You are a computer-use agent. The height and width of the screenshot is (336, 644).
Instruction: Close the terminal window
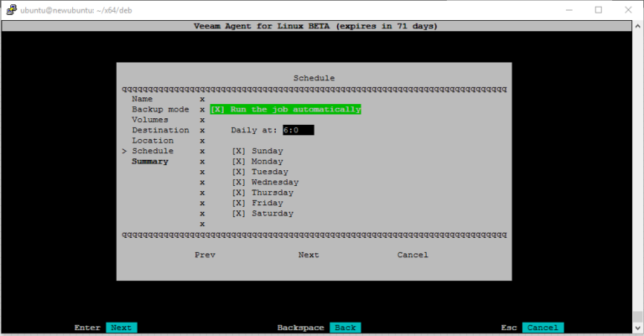coord(628,10)
